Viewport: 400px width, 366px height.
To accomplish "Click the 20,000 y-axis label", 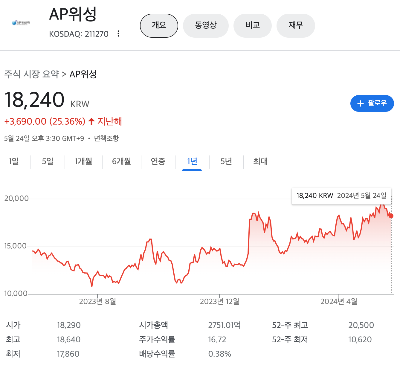I will pyautogui.click(x=16, y=198).
